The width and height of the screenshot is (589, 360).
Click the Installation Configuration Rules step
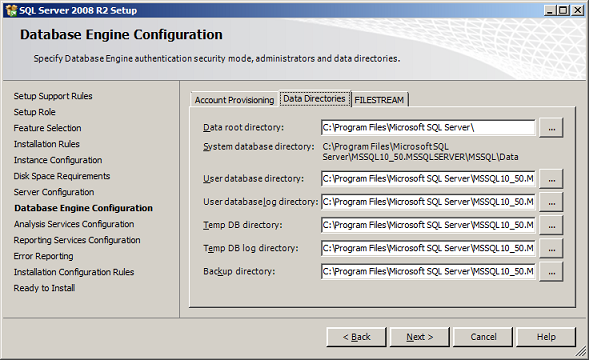point(74,272)
